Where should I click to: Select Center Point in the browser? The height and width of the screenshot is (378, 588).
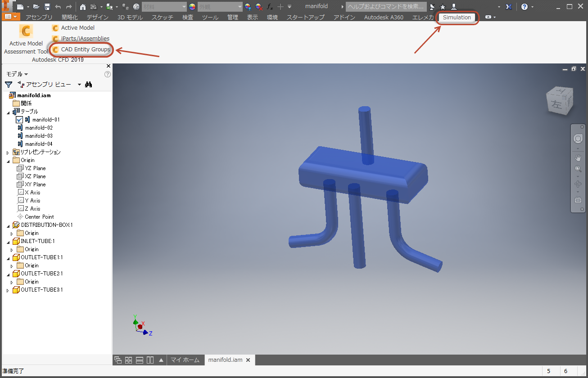pos(36,217)
